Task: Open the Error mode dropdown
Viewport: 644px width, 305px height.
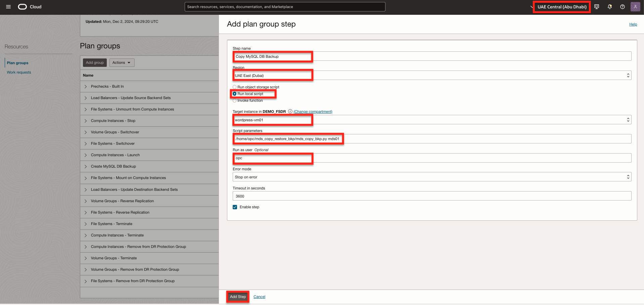Action: (x=432, y=177)
